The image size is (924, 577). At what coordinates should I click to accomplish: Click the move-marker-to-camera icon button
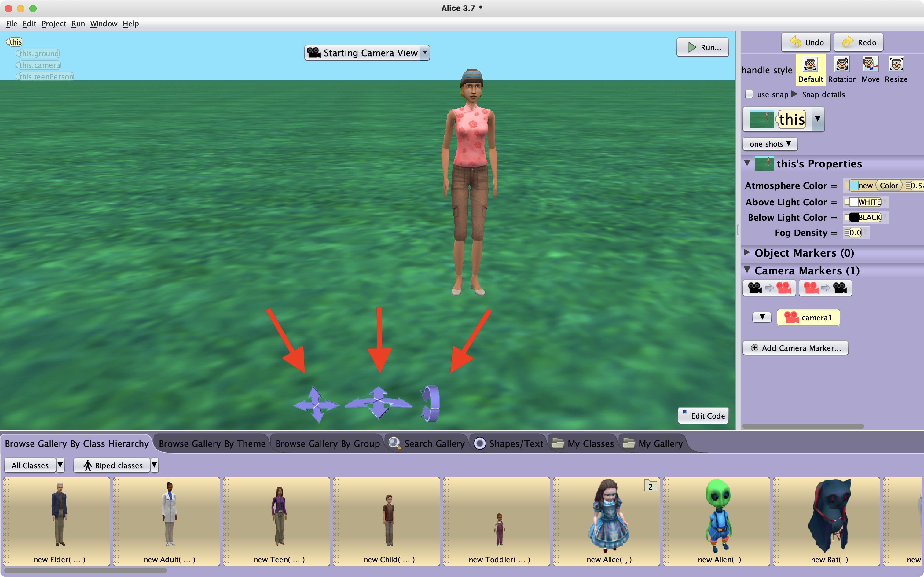pos(825,288)
